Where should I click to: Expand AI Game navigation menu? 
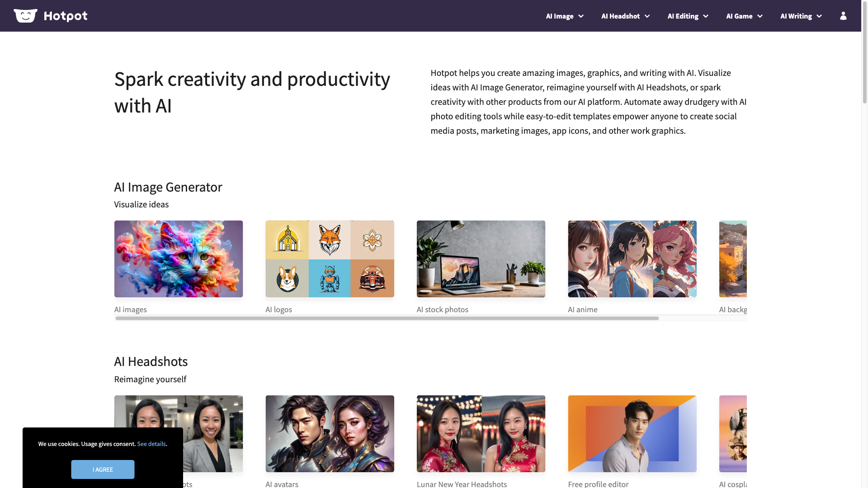click(744, 15)
